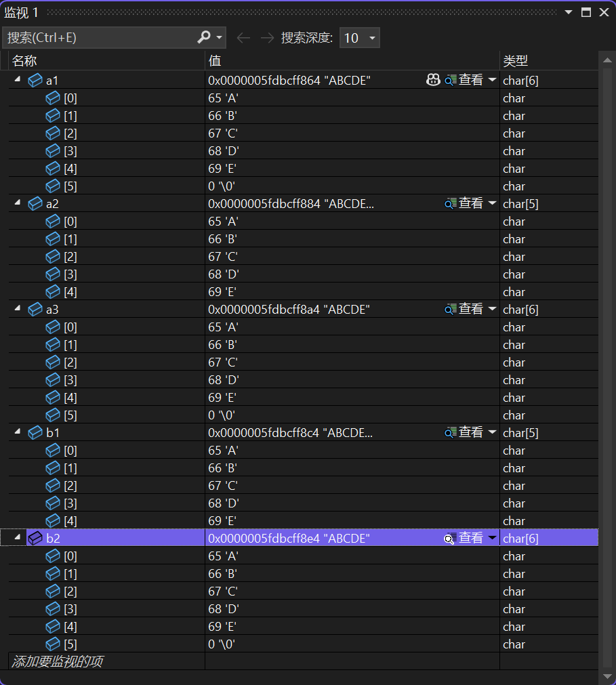Click the 类型 column header
This screenshot has width=616, height=685.
pos(515,61)
